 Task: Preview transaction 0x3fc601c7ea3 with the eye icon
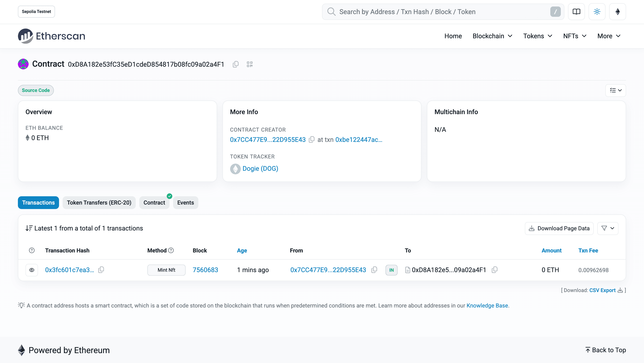[32, 270]
